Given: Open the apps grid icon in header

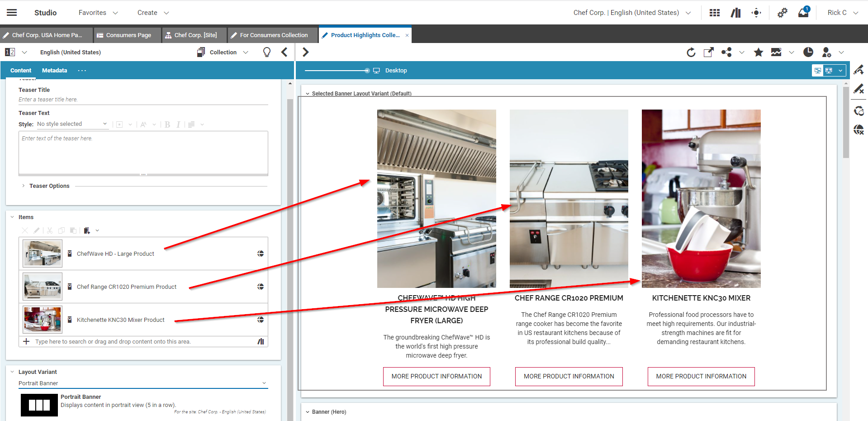Looking at the screenshot, I should point(715,13).
